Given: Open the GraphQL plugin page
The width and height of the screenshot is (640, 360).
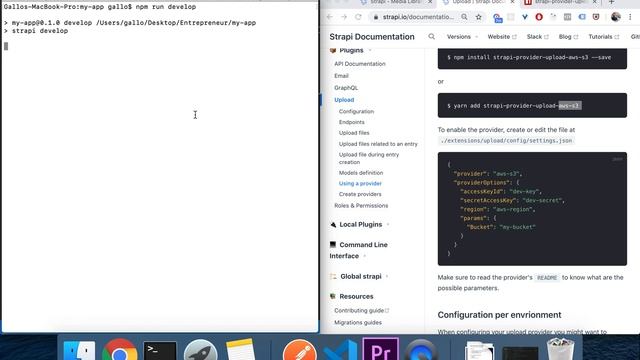Looking at the screenshot, I should [x=346, y=88].
